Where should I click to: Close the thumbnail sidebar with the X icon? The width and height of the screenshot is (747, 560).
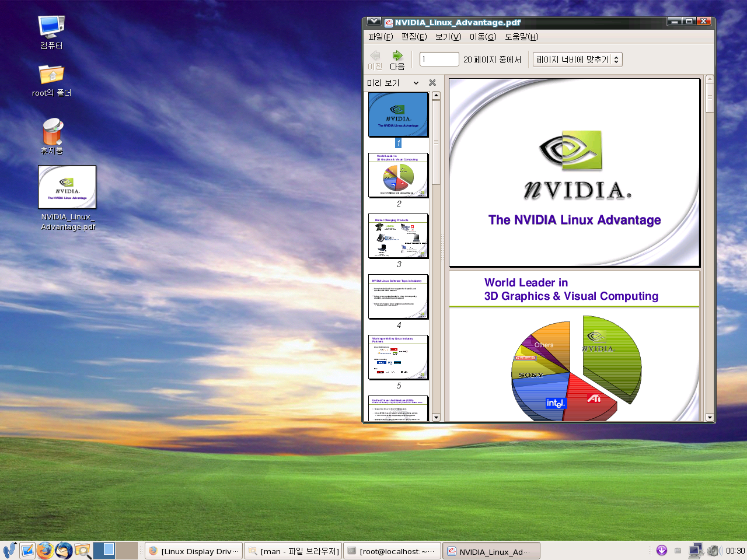pyautogui.click(x=432, y=83)
